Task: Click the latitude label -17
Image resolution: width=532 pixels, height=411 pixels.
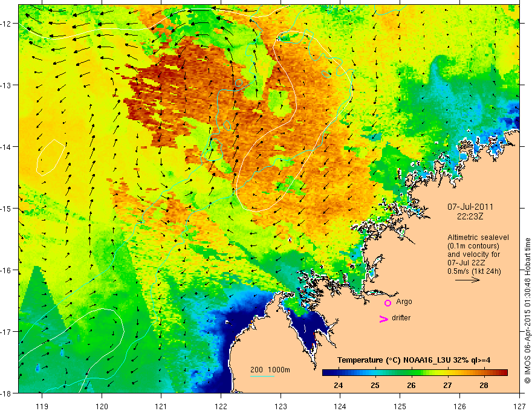Action: click(x=7, y=332)
